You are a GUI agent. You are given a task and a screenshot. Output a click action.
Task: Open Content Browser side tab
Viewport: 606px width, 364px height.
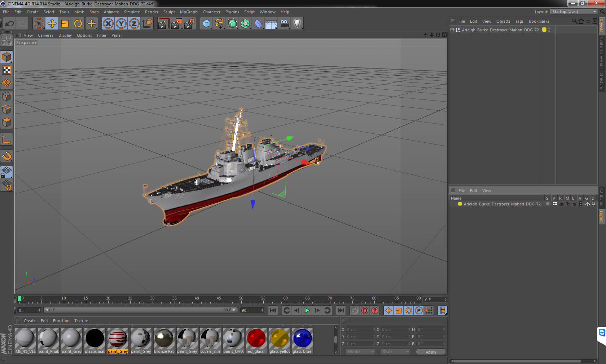602,52
